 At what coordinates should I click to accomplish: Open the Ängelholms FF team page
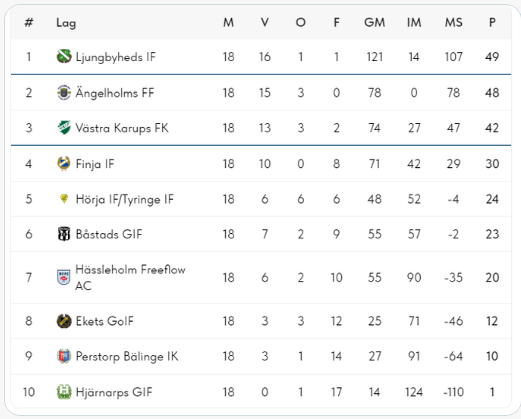pyautogui.click(x=115, y=93)
